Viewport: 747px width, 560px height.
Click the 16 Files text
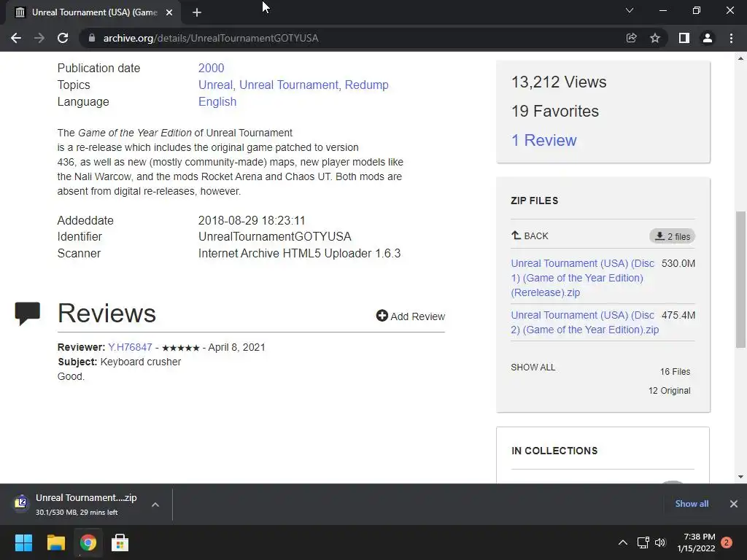click(675, 371)
